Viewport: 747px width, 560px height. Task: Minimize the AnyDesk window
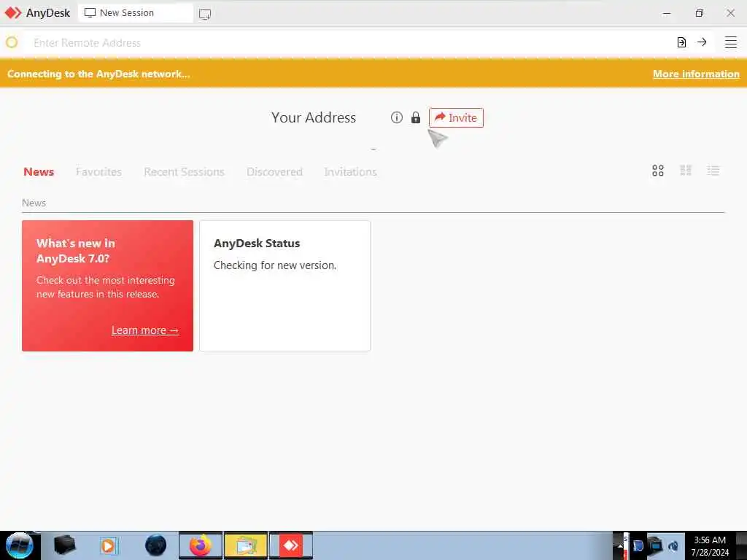coord(667,13)
